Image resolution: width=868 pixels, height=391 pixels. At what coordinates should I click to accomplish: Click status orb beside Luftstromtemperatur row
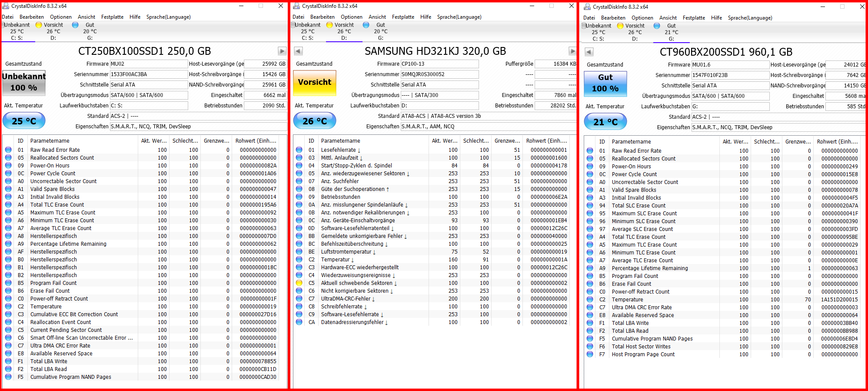299,251
